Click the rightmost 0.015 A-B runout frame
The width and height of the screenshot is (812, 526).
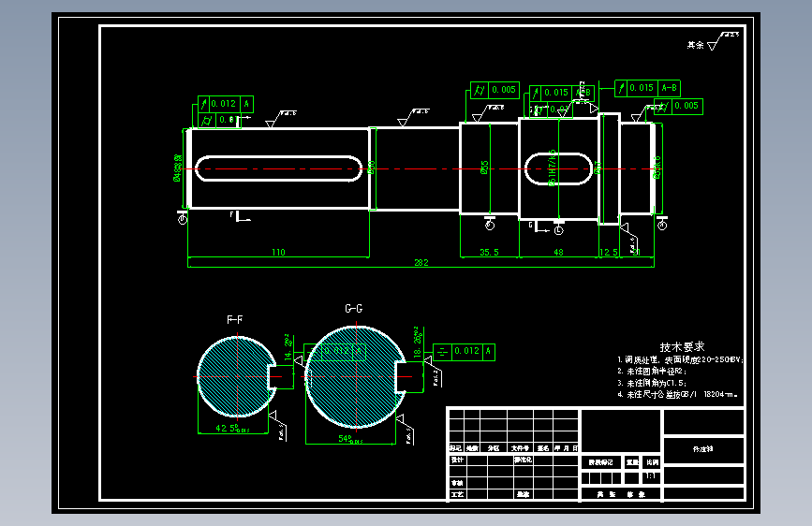pos(647,88)
